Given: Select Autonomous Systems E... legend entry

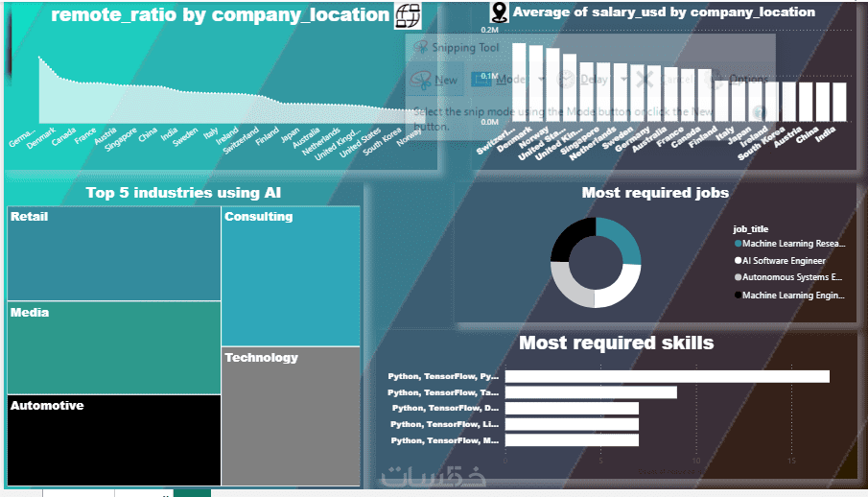Looking at the screenshot, I should [788, 277].
